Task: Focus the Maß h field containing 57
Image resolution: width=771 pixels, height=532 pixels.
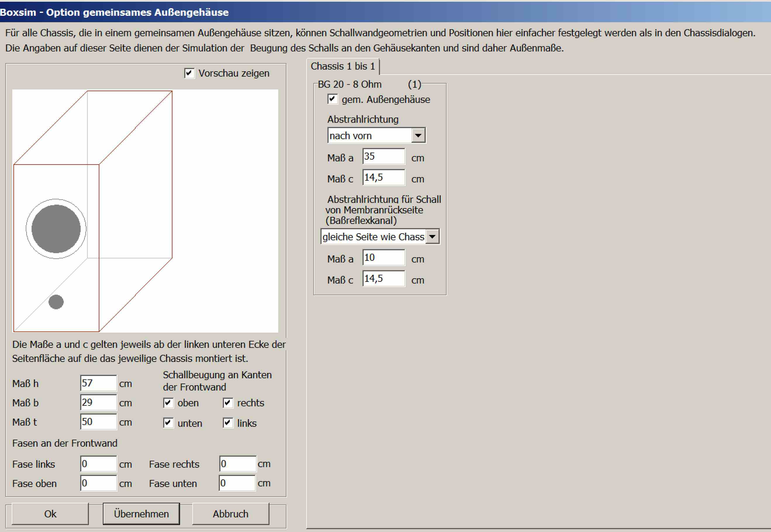Action: [x=98, y=383]
